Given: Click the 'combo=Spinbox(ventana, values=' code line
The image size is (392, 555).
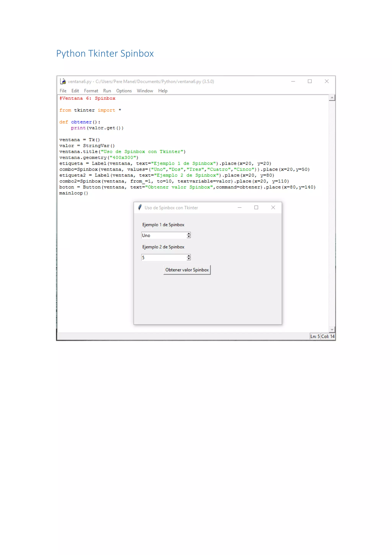Looking at the screenshot, I should point(185,169).
